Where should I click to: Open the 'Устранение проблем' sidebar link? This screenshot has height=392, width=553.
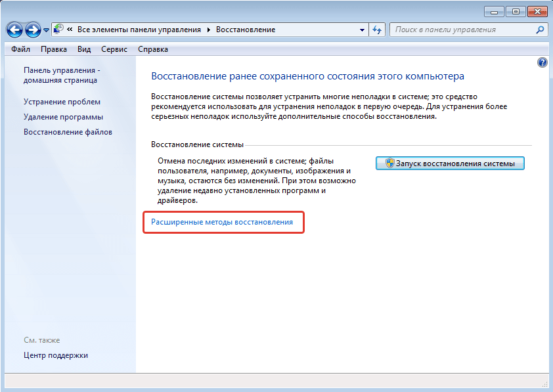click(x=62, y=102)
